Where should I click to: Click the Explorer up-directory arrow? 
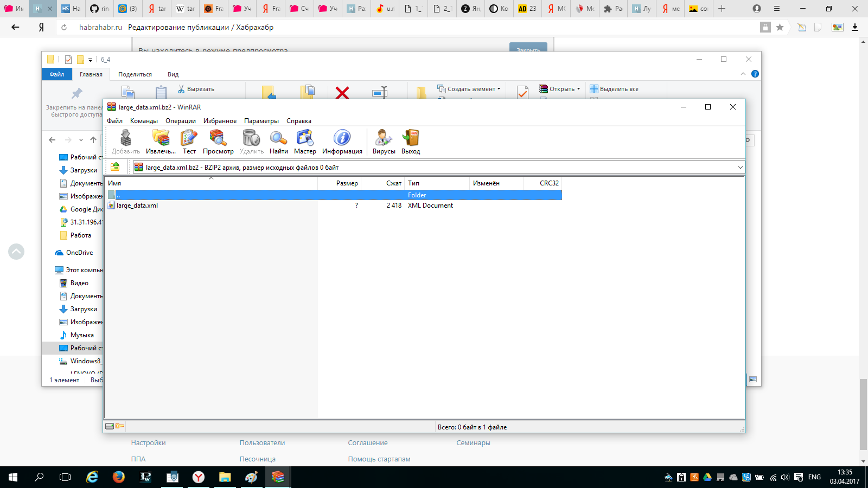click(93, 140)
